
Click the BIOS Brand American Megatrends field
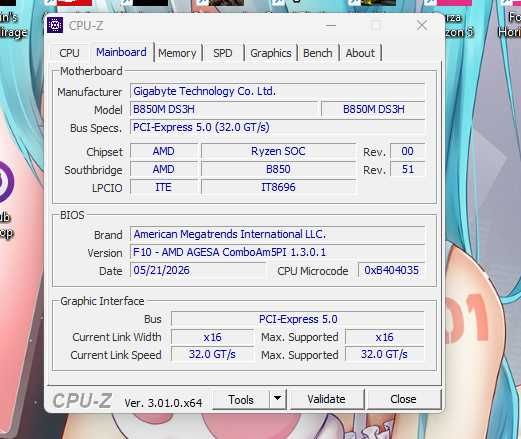(x=277, y=234)
